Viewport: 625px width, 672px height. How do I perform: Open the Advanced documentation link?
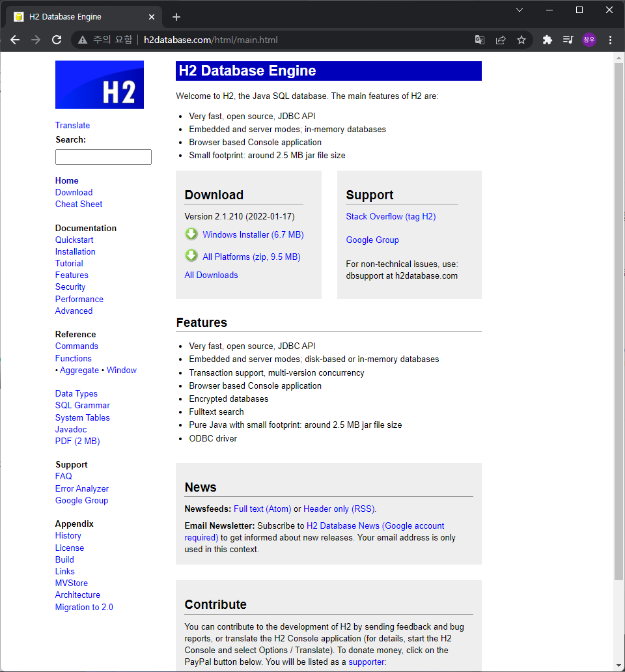[74, 311]
